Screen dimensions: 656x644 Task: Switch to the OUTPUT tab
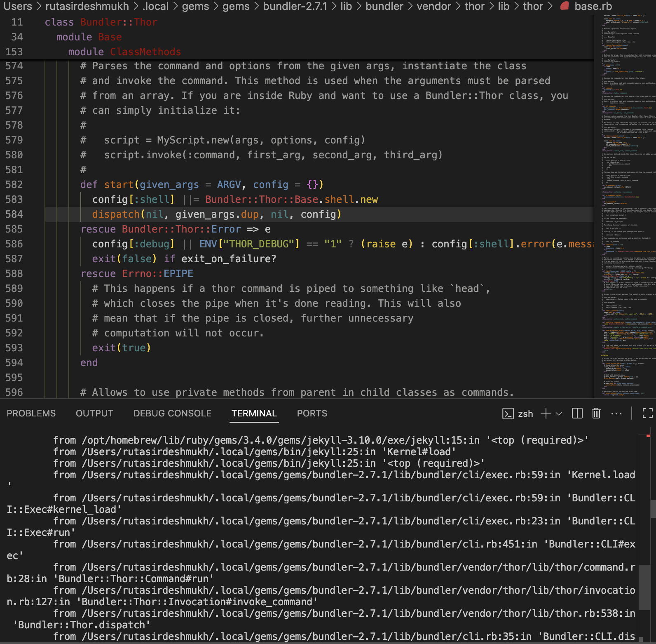(95, 414)
